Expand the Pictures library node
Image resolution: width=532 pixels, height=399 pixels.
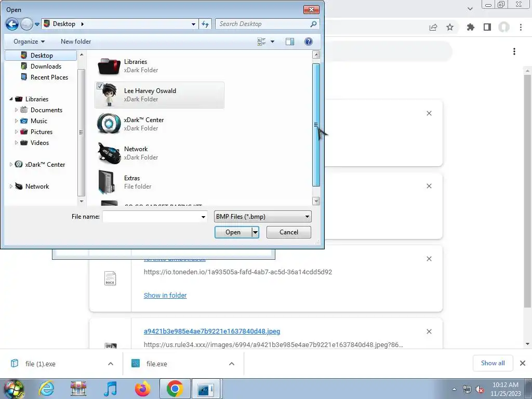click(16, 131)
